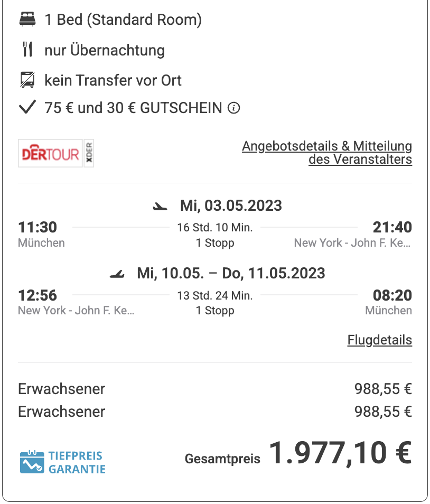
Task: Click the return flight plane icon
Action: click(x=117, y=274)
